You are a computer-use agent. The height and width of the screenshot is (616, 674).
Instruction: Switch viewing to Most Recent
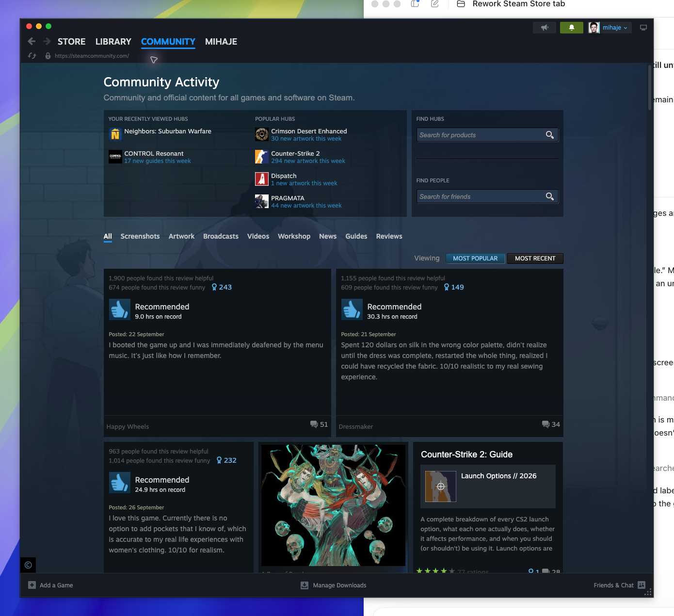point(535,259)
